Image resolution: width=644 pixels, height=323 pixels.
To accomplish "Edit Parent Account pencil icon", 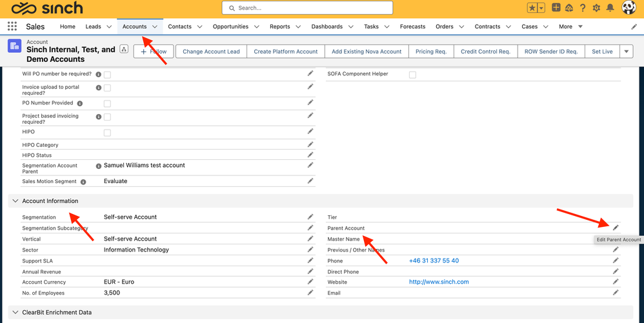I will point(616,228).
